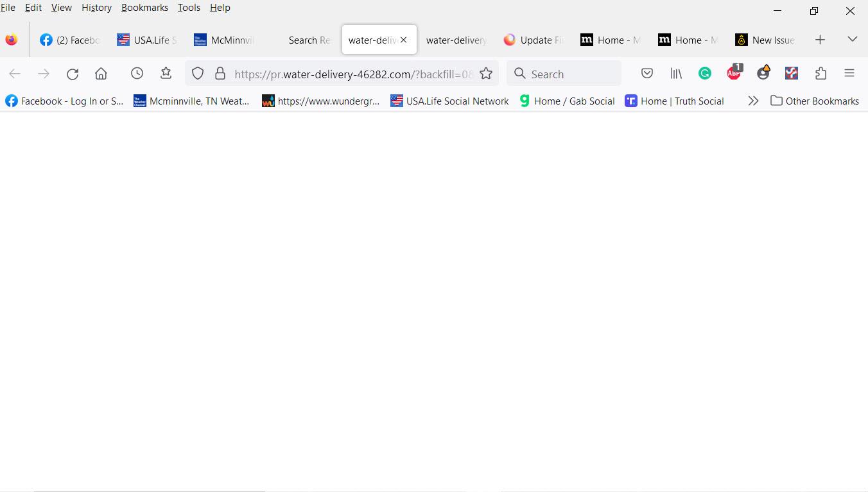Expand the list-all-tabs chevron
Viewport: 868px width, 492px height.
[x=852, y=39]
